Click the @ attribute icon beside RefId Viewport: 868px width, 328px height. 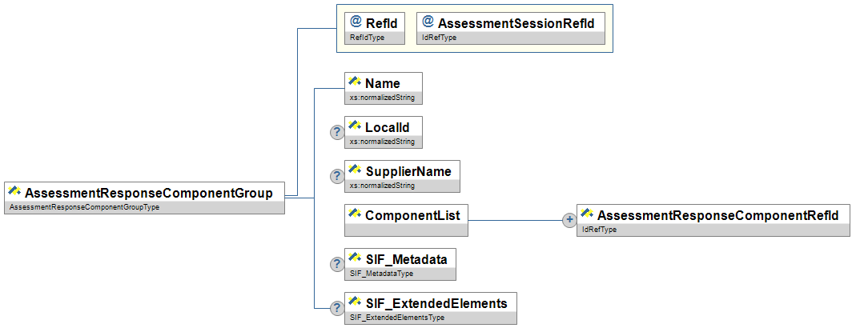click(x=356, y=22)
